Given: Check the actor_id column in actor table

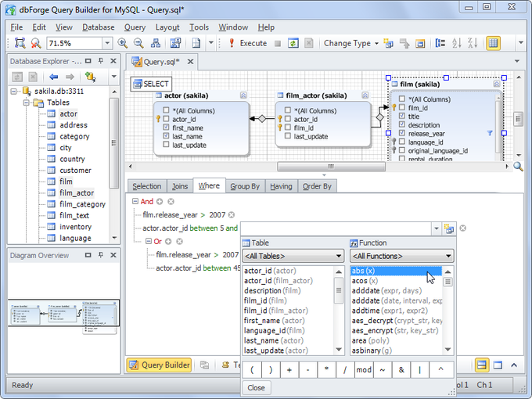Looking at the screenshot, I should click(166, 119).
